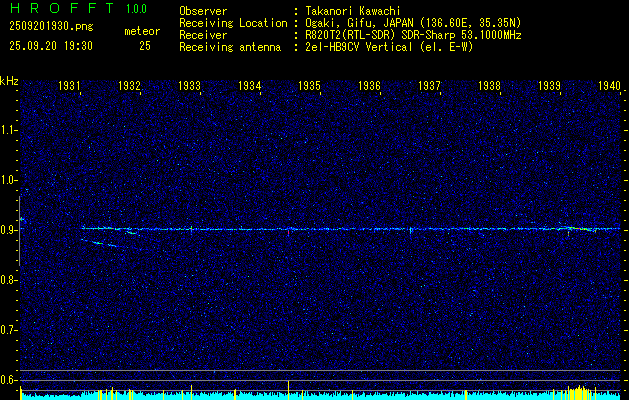The image size is (629, 400).
Task: Click the Receiving Location label
Action: [x=233, y=23]
